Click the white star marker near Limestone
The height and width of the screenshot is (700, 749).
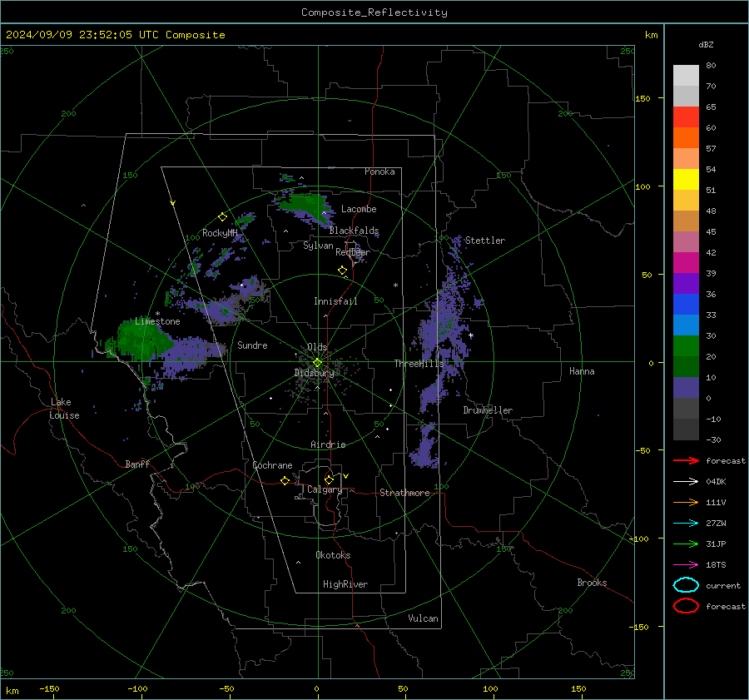[x=157, y=314]
